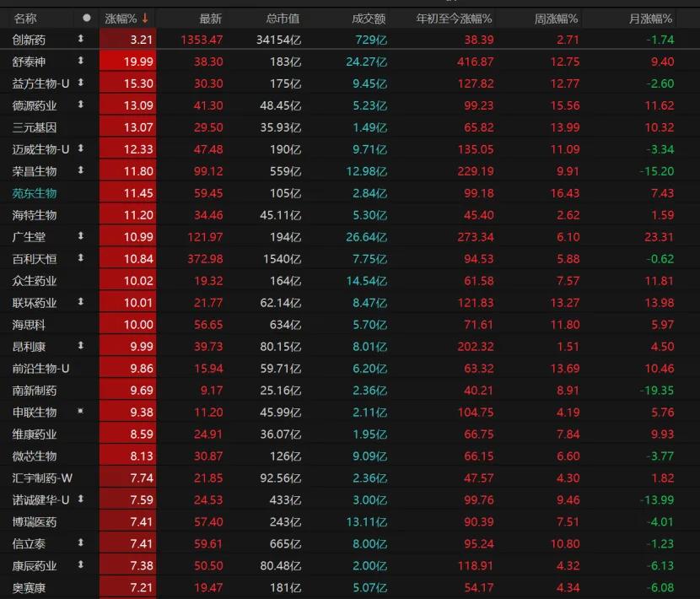Open the highlighted stock 苑东生物
Screen dimensions: 700x599
click(35, 192)
